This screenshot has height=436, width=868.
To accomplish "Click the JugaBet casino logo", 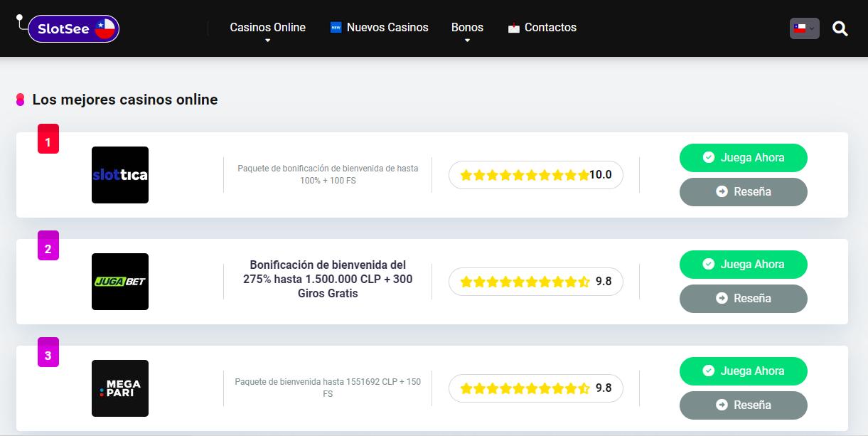I will click(x=120, y=282).
